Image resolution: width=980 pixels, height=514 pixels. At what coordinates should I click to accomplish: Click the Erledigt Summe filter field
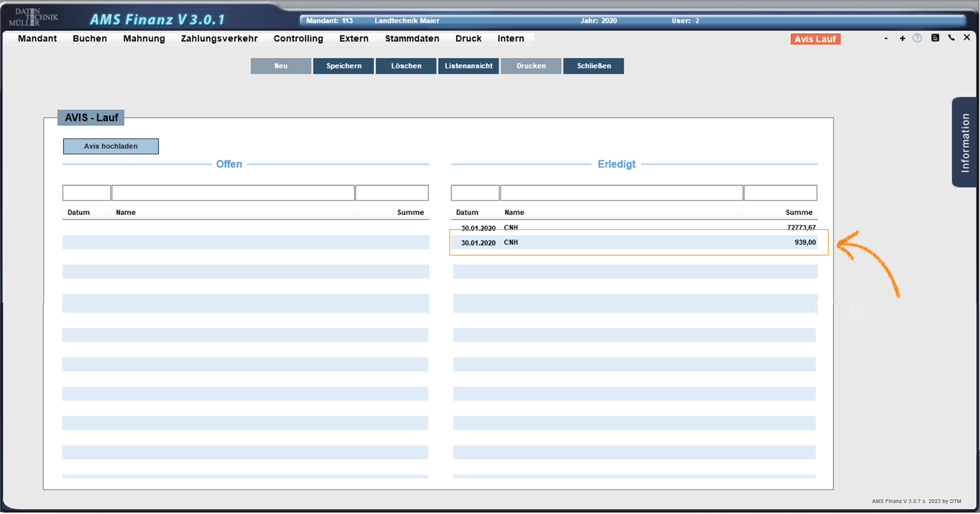click(x=780, y=193)
